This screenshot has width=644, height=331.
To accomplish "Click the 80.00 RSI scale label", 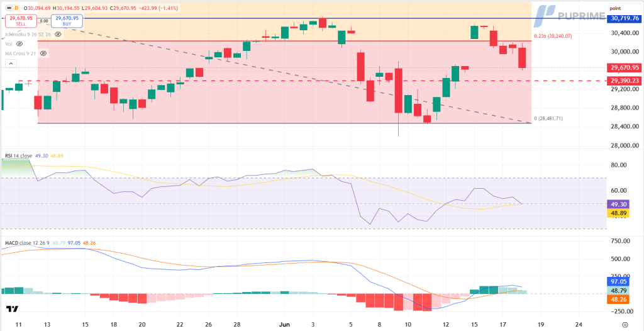I will [619, 165].
